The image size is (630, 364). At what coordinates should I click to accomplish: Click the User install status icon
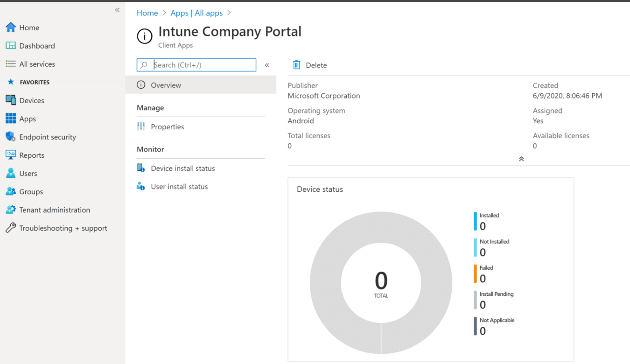(141, 186)
